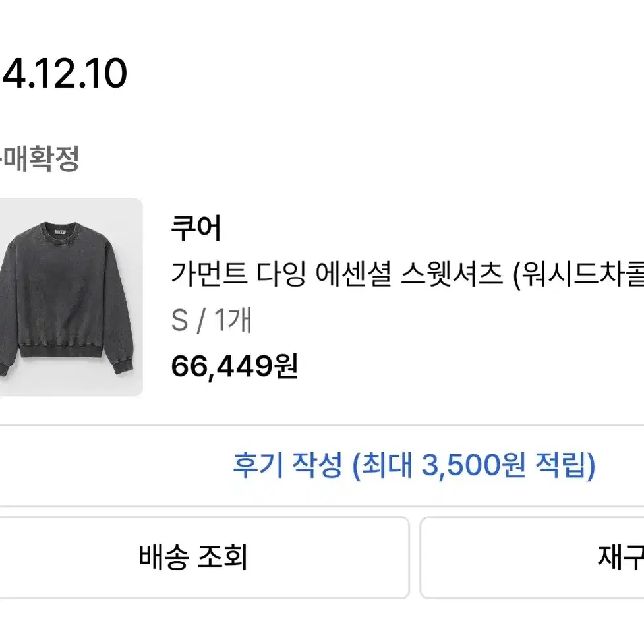This screenshot has height=644, width=644.
Task: Tap the S size indicator
Action: click(x=179, y=320)
